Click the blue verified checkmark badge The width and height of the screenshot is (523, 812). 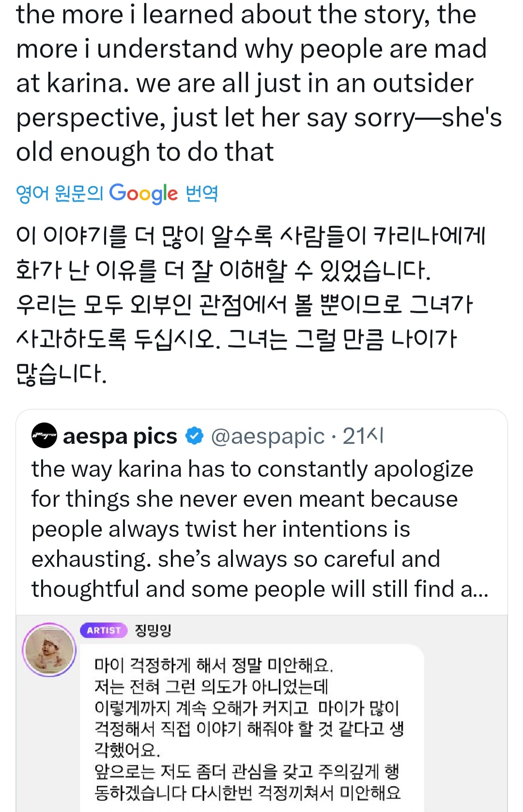point(195,436)
